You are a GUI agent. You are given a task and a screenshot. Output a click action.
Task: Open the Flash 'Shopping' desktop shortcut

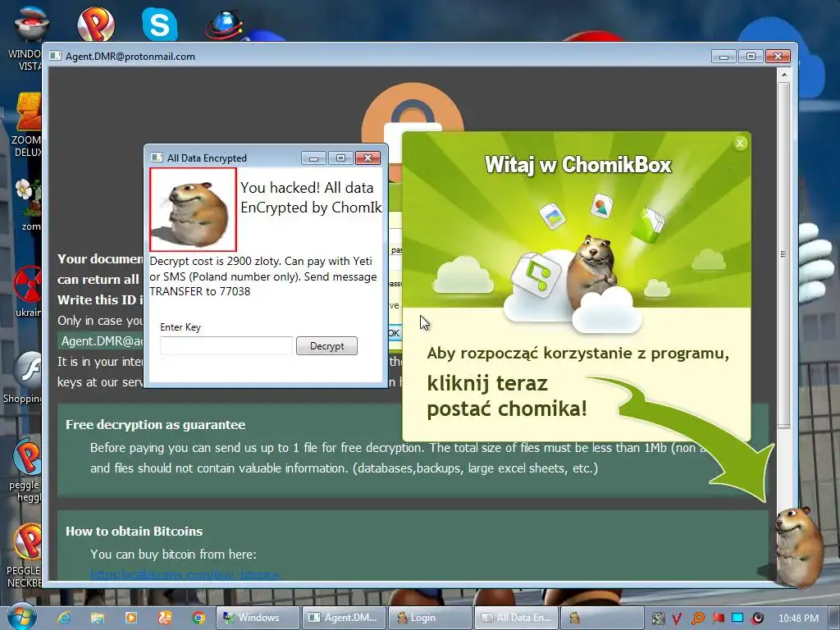24,377
